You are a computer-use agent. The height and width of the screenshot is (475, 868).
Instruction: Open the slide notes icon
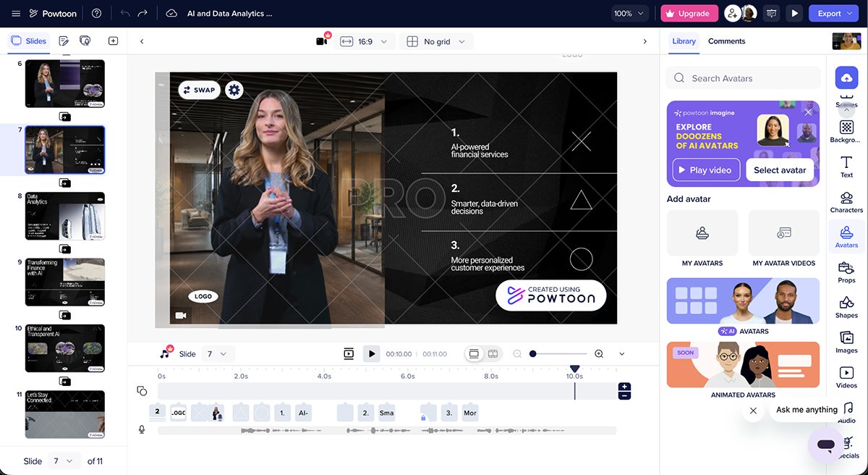coord(64,41)
